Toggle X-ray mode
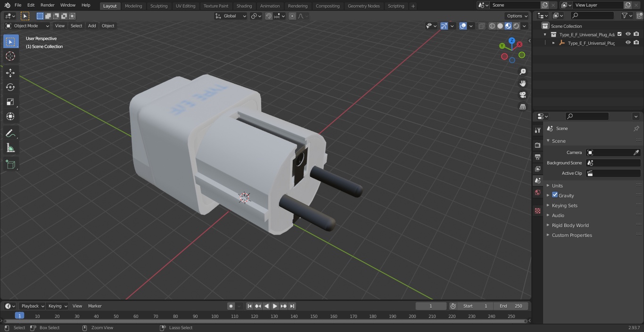Viewport: 644px width, 332px height. pyautogui.click(x=481, y=26)
